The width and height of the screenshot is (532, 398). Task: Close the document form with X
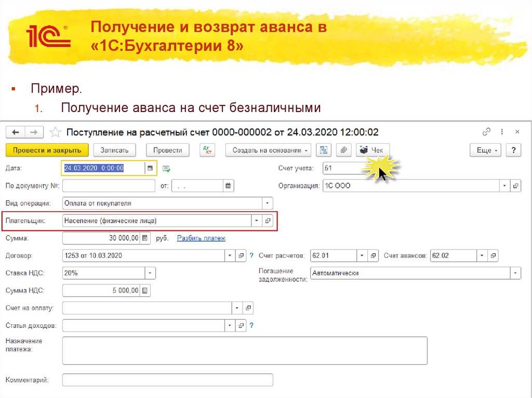pos(517,132)
